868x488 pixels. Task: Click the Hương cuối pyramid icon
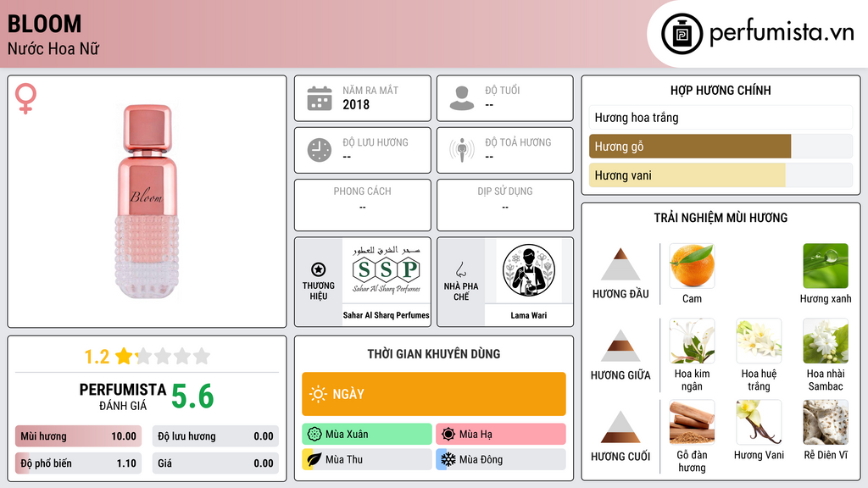[620, 427]
